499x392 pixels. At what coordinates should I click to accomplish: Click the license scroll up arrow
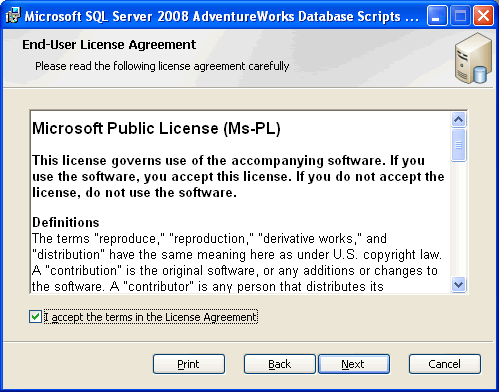click(459, 119)
